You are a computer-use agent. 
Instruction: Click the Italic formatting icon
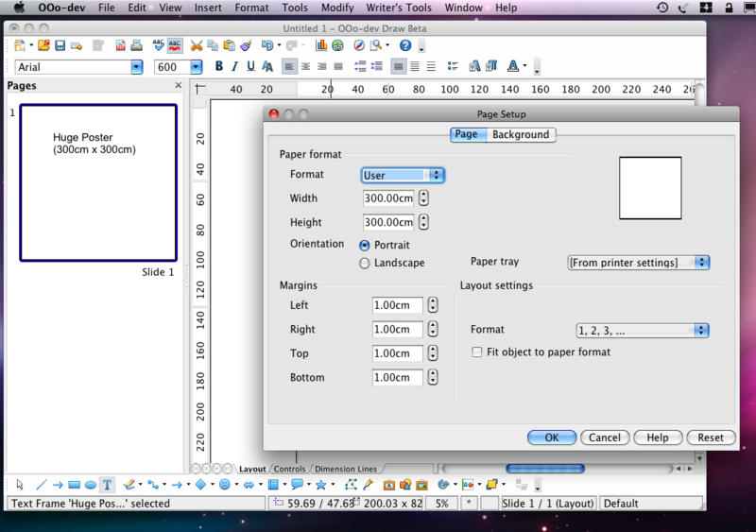click(234, 66)
